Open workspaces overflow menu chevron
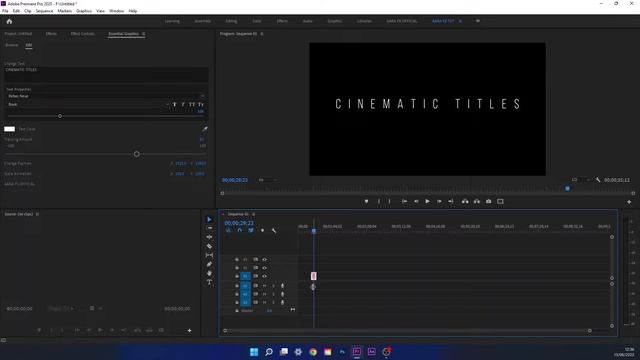The width and height of the screenshot is (640, 360). pos(478,21)
